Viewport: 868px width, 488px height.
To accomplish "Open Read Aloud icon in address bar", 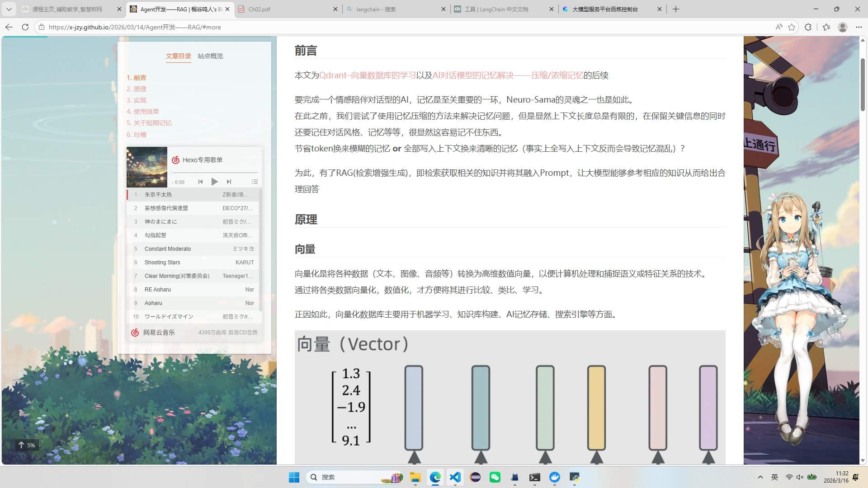I will 778,27.
